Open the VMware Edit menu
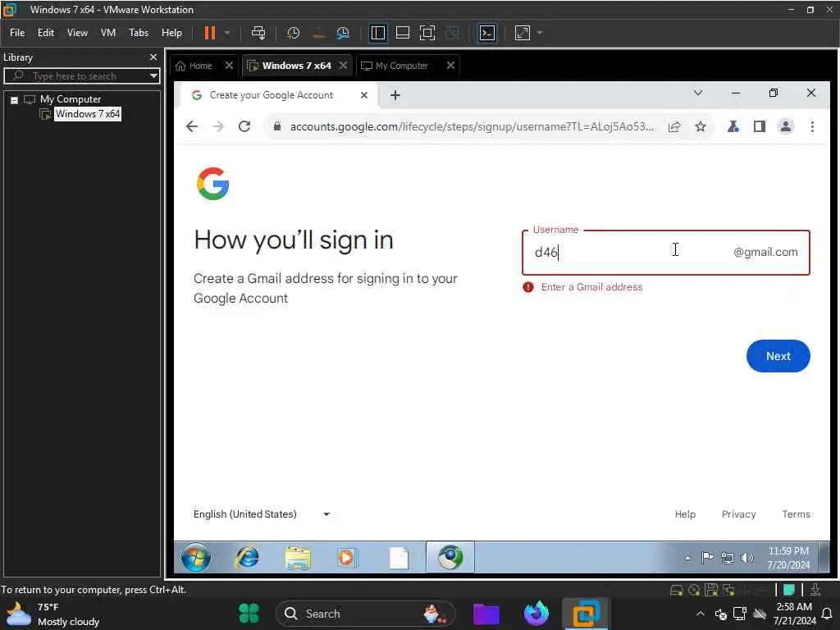The image size is (840, 630). pos(46,33)
